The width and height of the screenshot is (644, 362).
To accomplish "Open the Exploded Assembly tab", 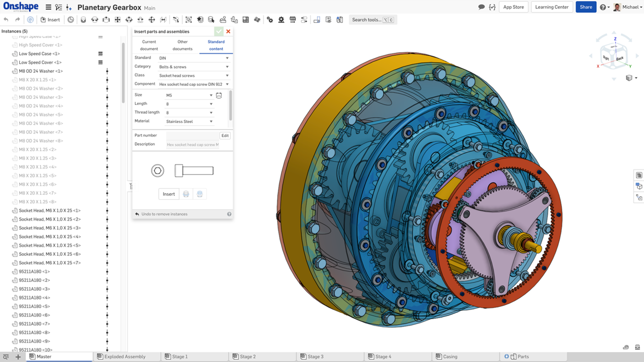I will [x=125, y=357].
